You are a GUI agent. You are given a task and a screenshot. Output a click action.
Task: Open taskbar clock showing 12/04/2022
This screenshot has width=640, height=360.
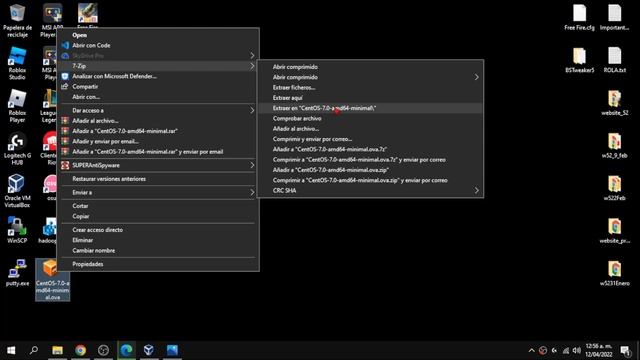pos(599,350)
